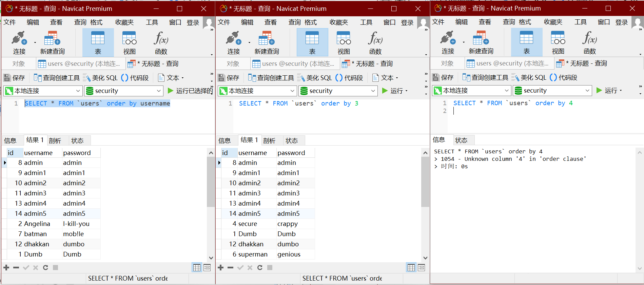
Task: Open 查询 menu in middle window
Action: [x=295, y=22]
